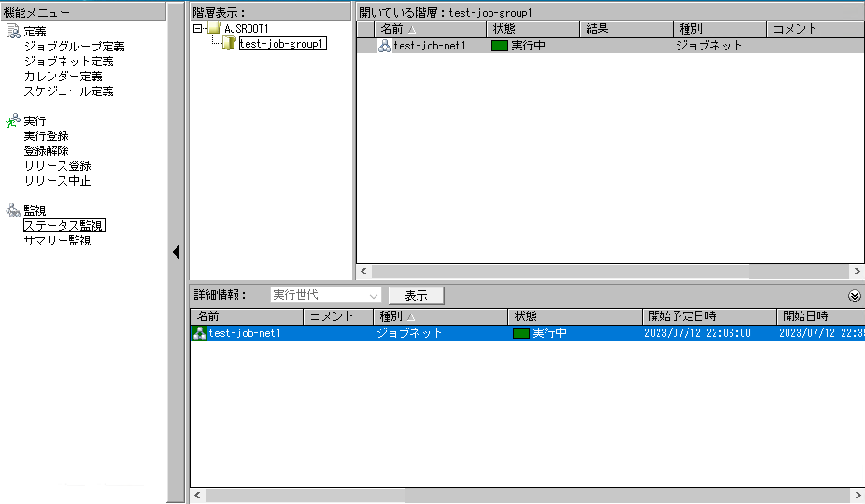The image size is (865, 504).
Task: Select 登録解除 in function menu
Action: click(46, 150)
